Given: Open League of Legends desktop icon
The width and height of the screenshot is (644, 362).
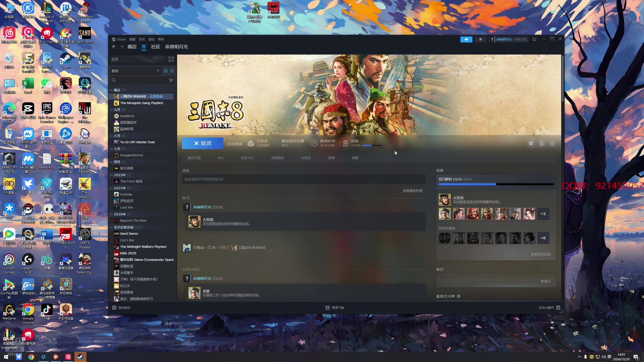Looking at the screenshot, I should [47, 12].
